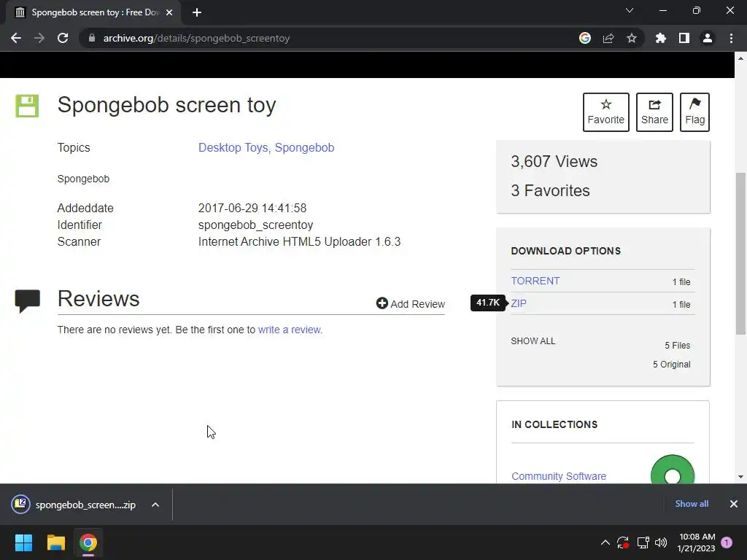Click the green floppy disk software icon
The height and width of the screenshot is (560, 747).
coord(27,106)
